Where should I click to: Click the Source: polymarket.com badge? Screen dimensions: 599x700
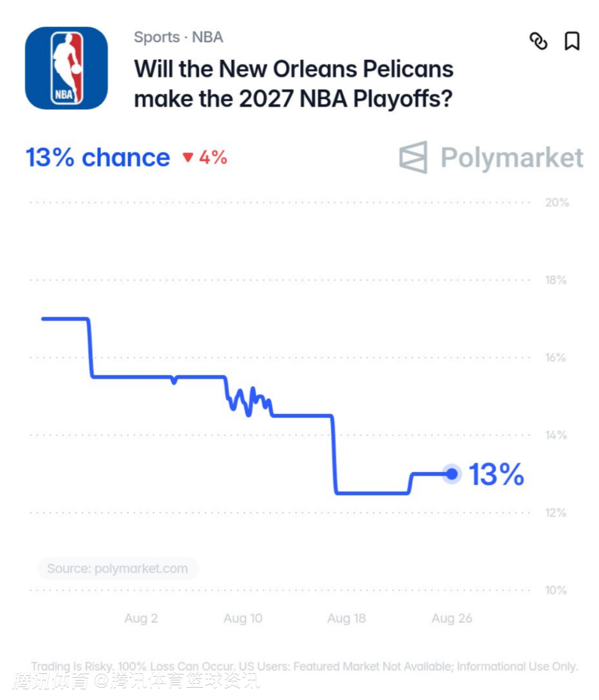point(118,568)
